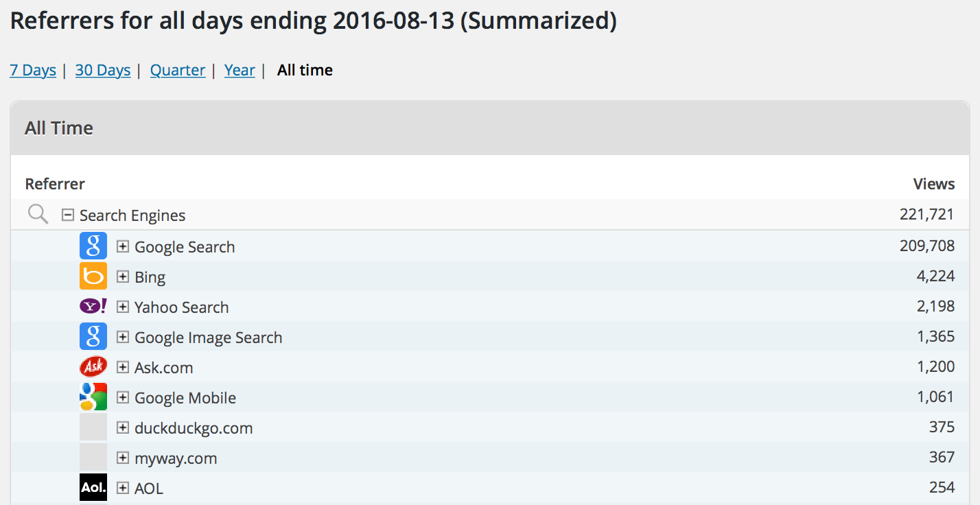Image resolution: width=980 pixels, height=505 pixels.
Task: Expand the Google Search entry
Action: coord(122,245)
